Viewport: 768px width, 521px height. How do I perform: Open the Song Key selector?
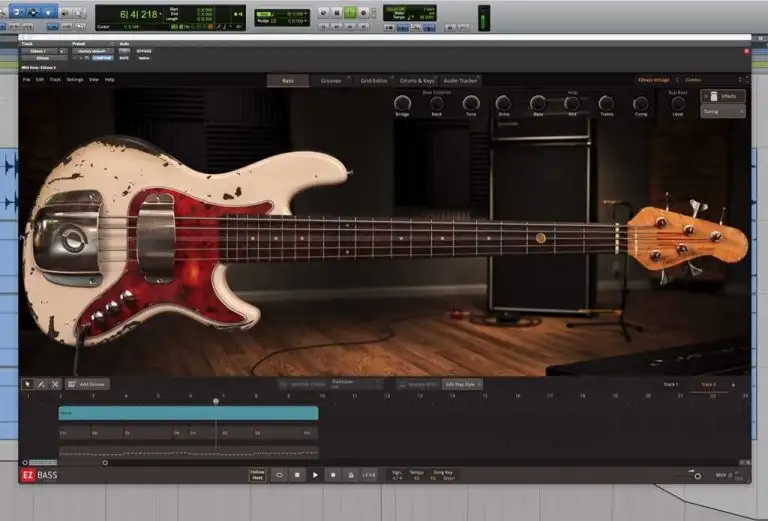(x=443, y=475)
